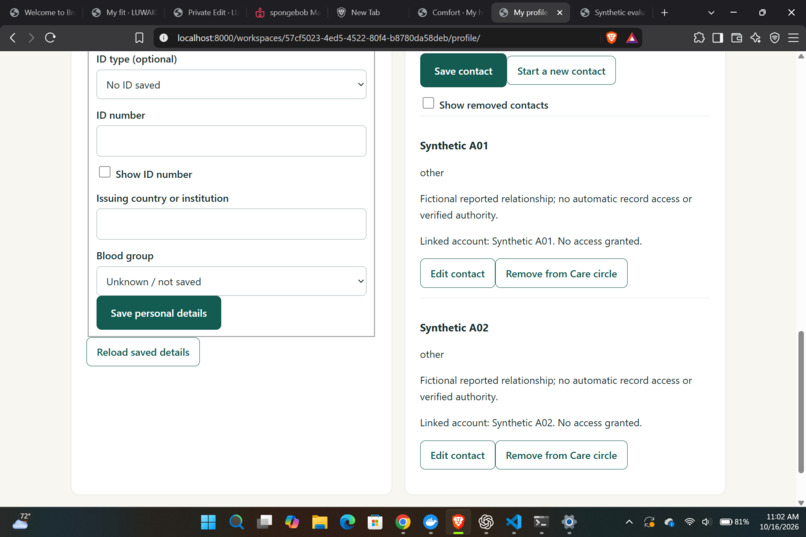Image resolution: width=806 pixels, height=537 pixels.
Task: Open the Windows Start menu
Action: [208, 522]
